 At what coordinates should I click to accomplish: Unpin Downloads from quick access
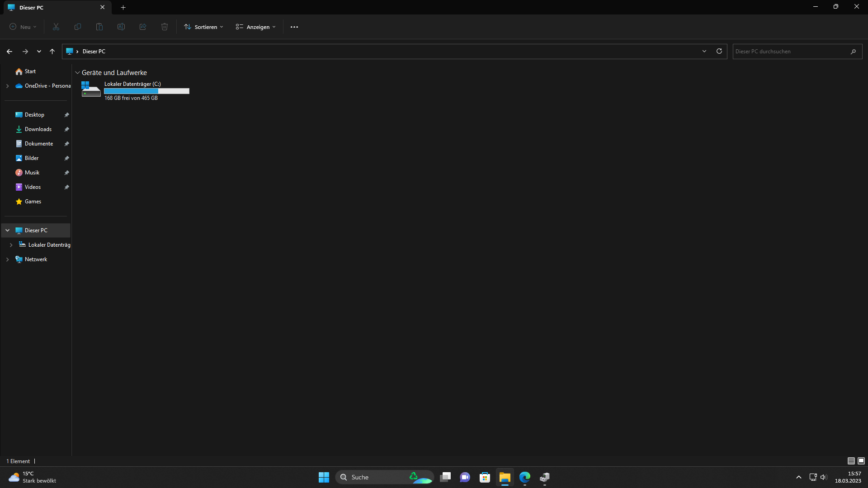(66, 129)
